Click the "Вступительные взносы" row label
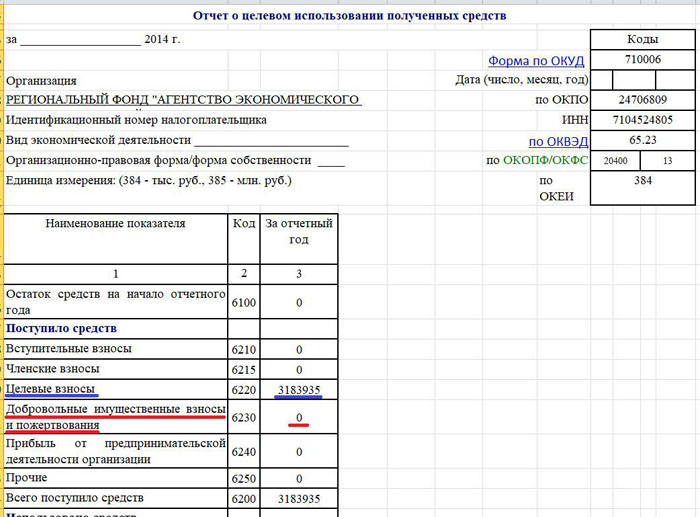This screenshot has height=517, width=700. coord(69,349)
